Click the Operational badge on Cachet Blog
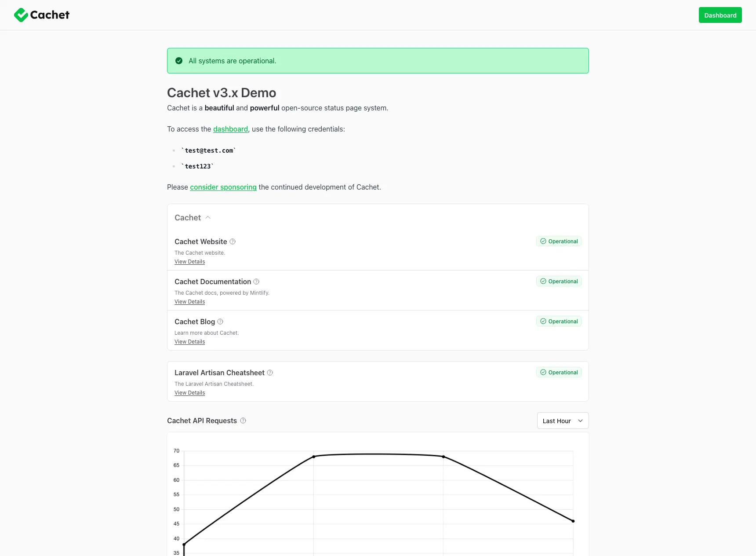The width and height of the screenshot is (756, 556). point(559,321)
